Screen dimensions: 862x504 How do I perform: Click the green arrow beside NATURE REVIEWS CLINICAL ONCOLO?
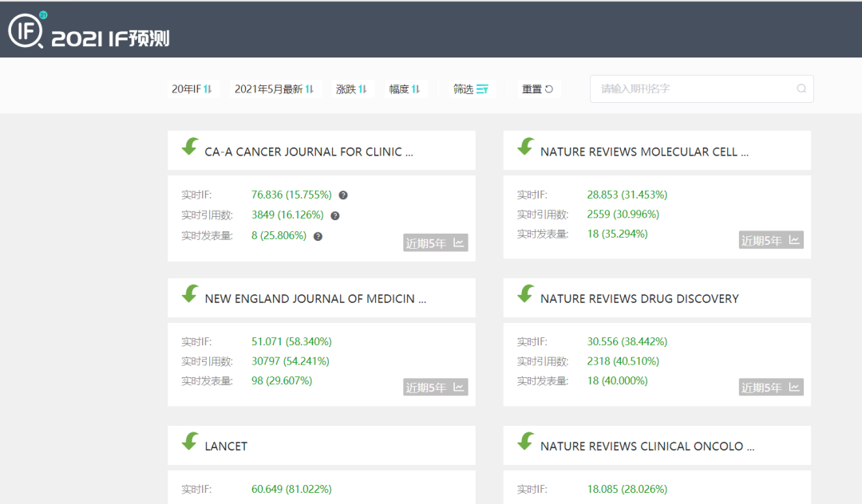[x=525, y=441]
